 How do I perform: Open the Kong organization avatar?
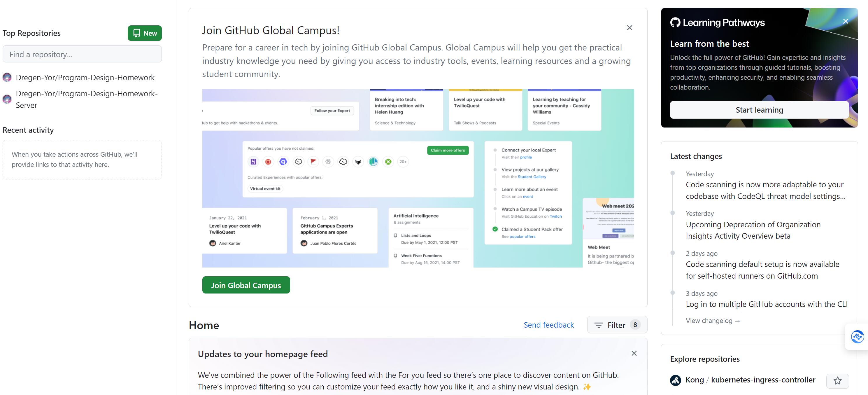pyautogui.click(x=675, y=380)
